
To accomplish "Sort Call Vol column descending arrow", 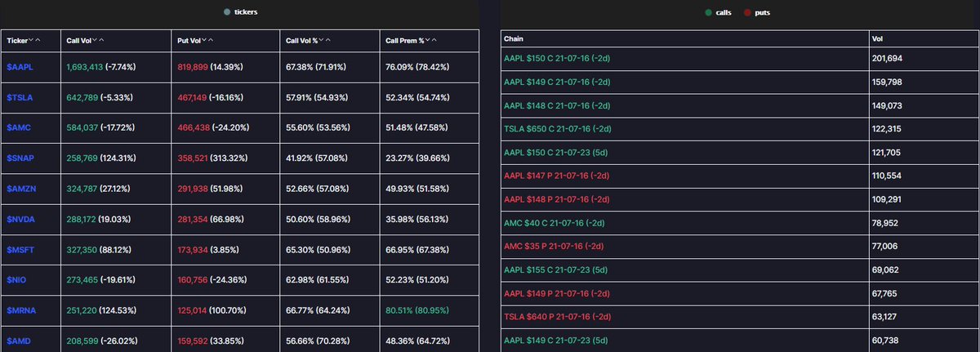I will tap(96, 40).
